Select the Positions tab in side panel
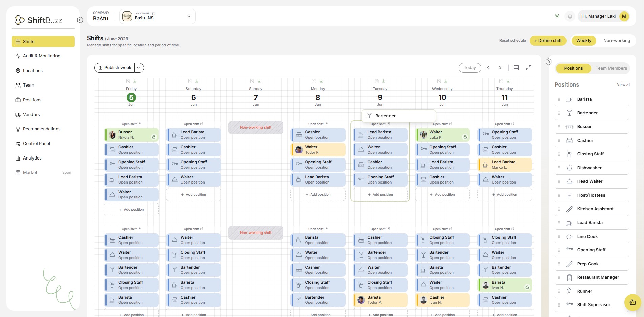The height and width of the screenshot is (317, 644). [573, 68]
